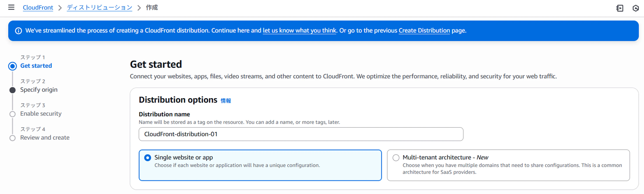Click the 'Distribution name' field label
The width and height of the screenshot is (644, 194).
click(164, 114)
